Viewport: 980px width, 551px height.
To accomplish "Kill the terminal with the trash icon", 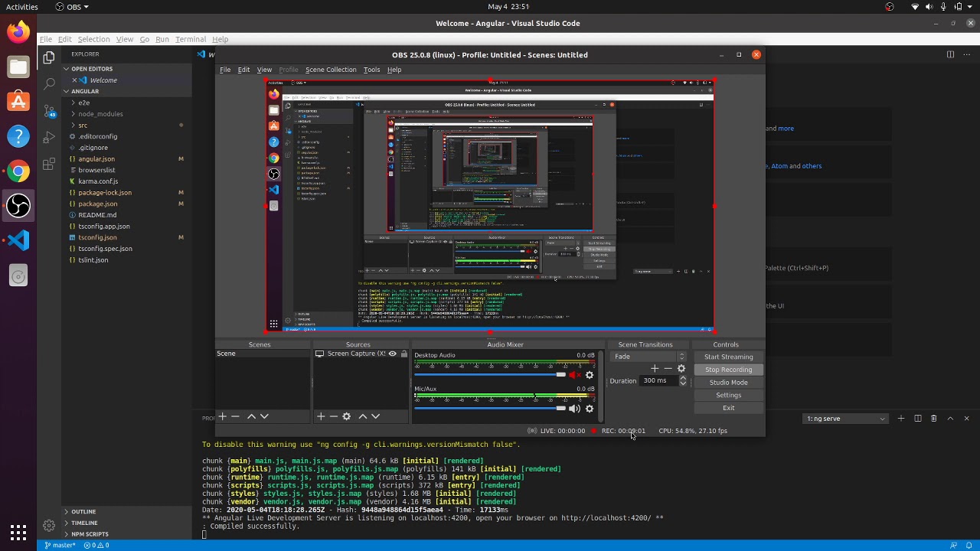I will click(934, 419).
